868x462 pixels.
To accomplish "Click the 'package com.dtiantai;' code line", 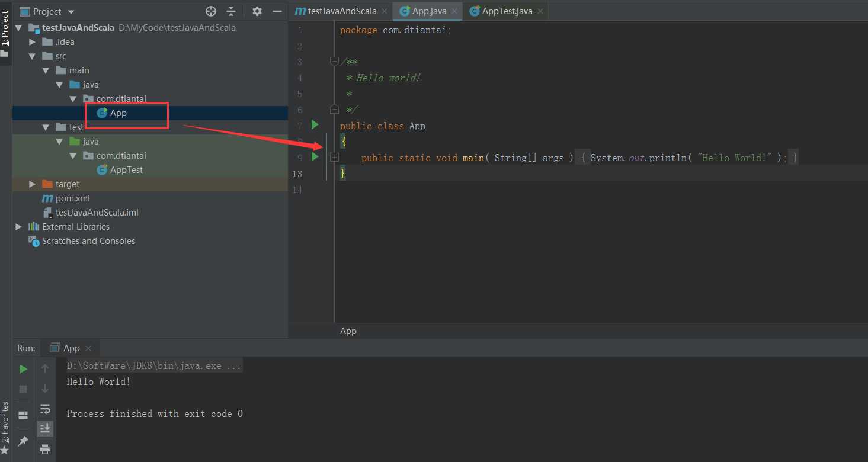I will point(396,30).
